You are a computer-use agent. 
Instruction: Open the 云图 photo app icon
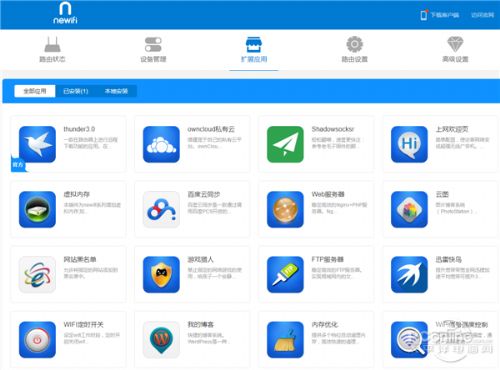(409, 209)
